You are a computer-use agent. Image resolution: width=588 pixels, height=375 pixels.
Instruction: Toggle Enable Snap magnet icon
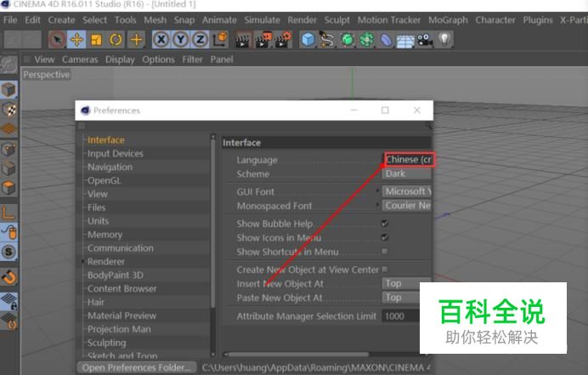[8, 277]
